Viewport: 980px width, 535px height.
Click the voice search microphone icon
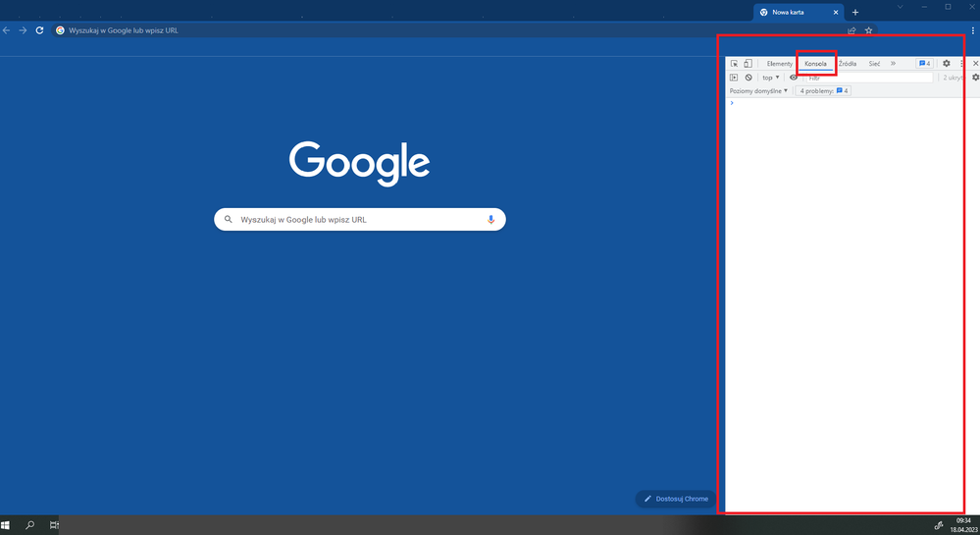(x=491, y=220)
